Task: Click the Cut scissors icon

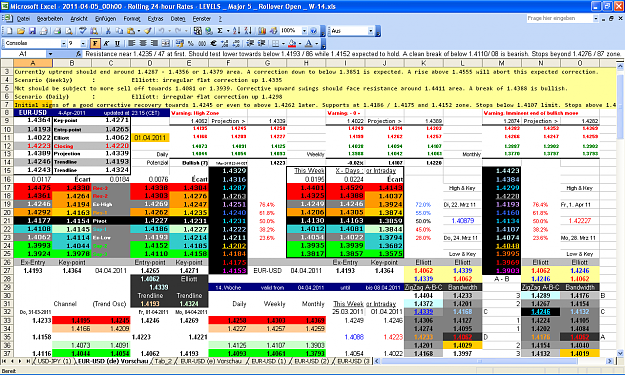Action: click(x=108, y=31)
